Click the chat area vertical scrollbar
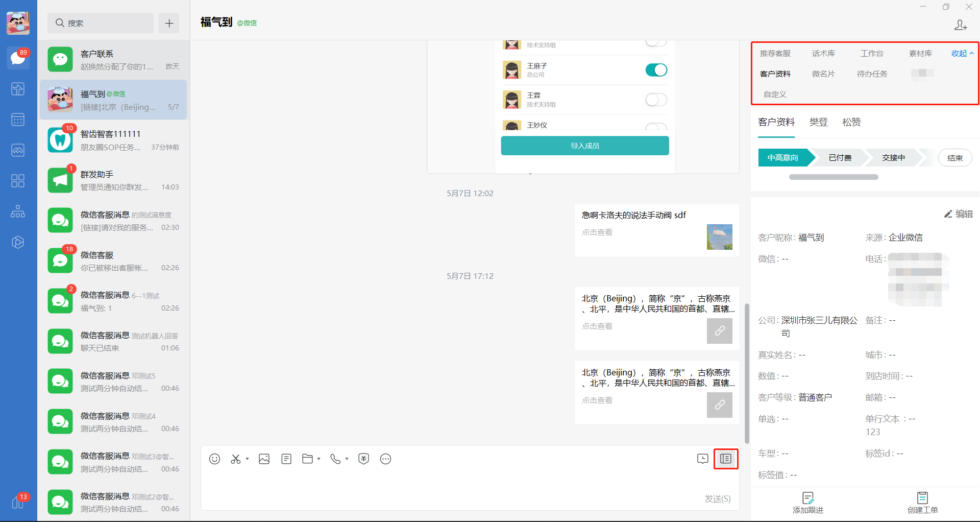 (747, 373)
